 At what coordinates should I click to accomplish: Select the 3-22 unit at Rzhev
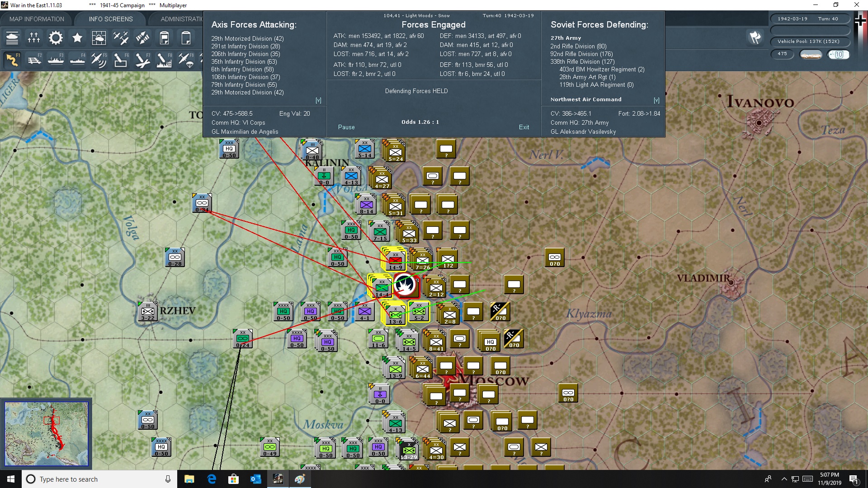pos(148,311)
